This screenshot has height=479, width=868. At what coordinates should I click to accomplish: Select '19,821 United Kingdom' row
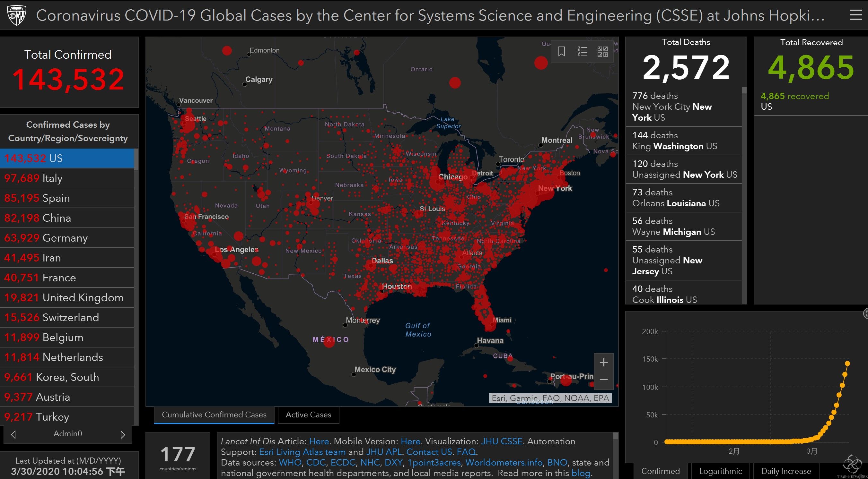[67, 297]
